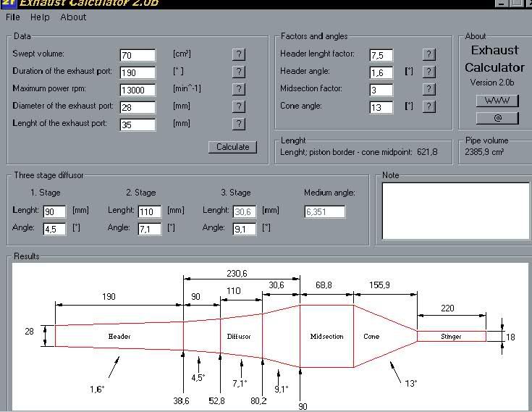Show help for exhaust port length
The width and height of the screenshot is (532, 412).
point(239,124)
